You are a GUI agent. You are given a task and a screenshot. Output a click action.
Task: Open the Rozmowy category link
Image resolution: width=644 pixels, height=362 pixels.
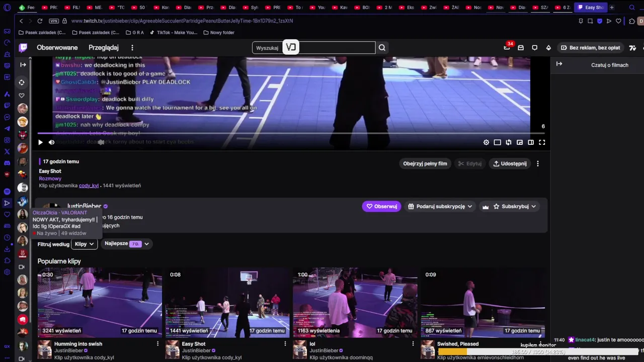[50, 178]
